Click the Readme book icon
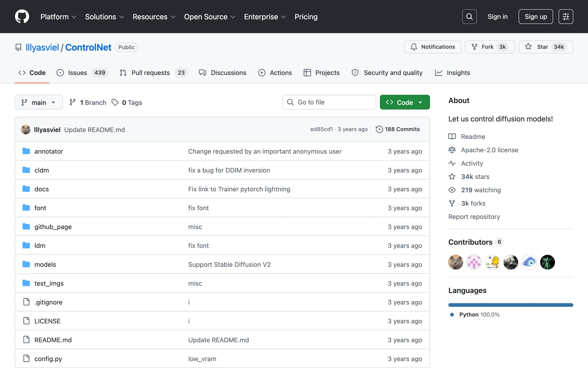The image size is (588, 368). coord(452,137)
